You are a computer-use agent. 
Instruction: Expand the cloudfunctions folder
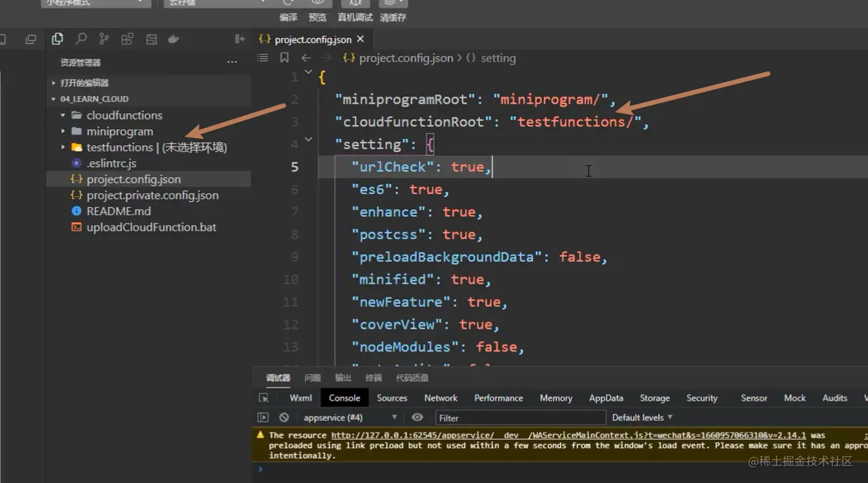tap(63, 115)
